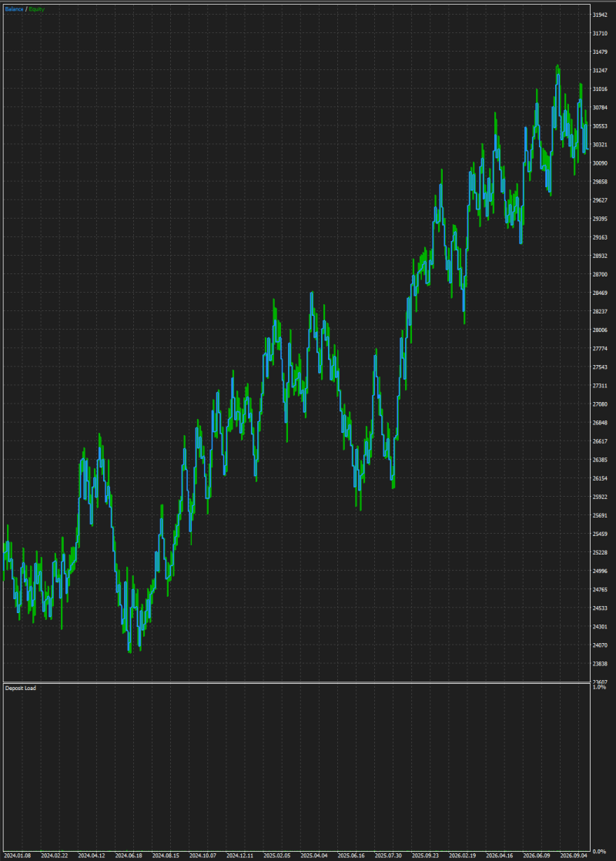Select the 2025.06.16 date label
This screenshot has height=861, width=616.
(351, 856)
